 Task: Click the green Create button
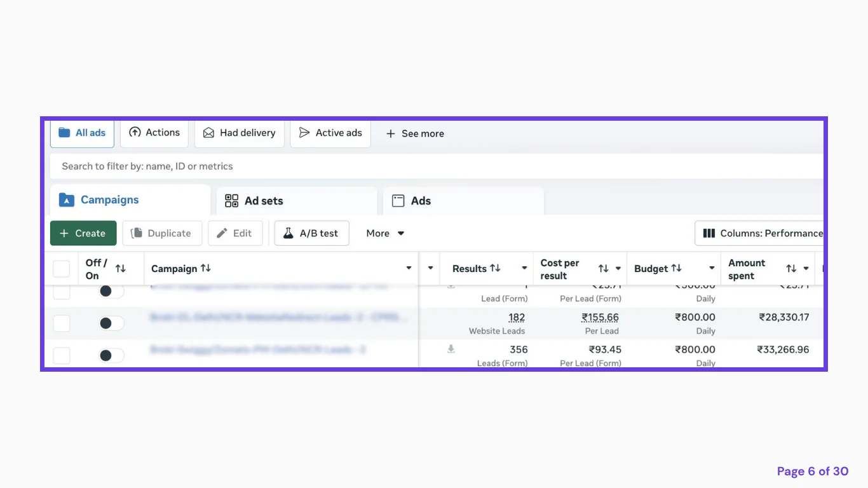pyautogui.click(x=83, y=233)
